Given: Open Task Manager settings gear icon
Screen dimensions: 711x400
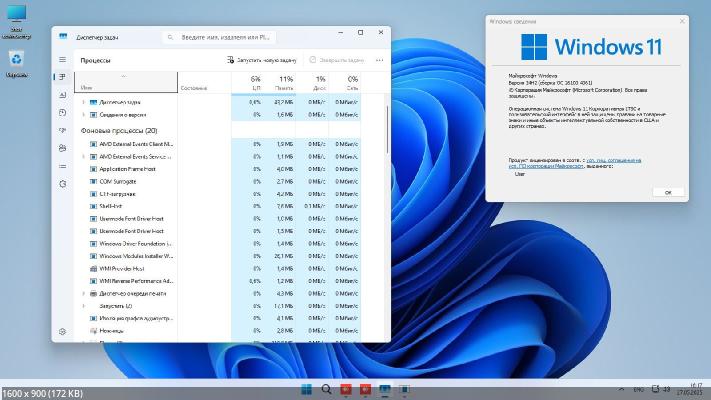Looking at the screenshot, I should (63, 332).
